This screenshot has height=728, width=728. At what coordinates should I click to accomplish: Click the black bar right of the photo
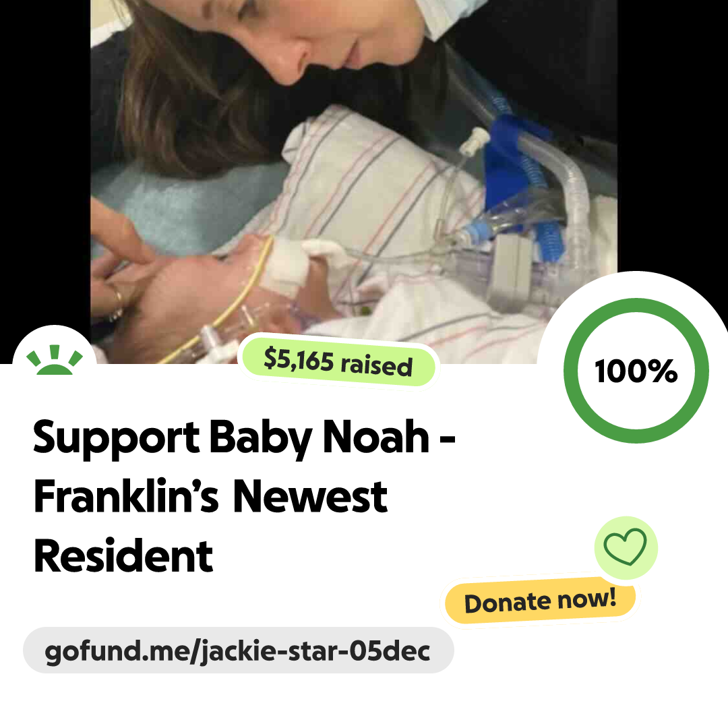point(672,135)
